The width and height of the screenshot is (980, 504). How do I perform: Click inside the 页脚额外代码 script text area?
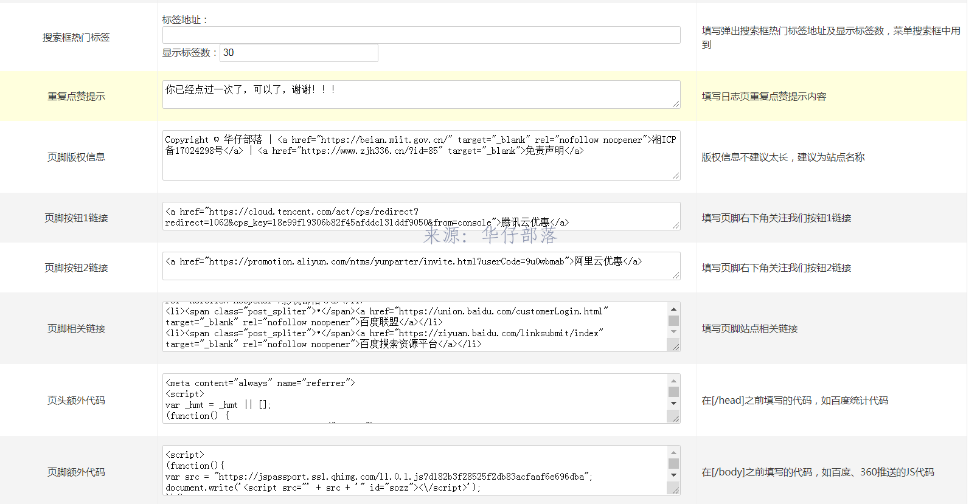(x=415, y=471)
